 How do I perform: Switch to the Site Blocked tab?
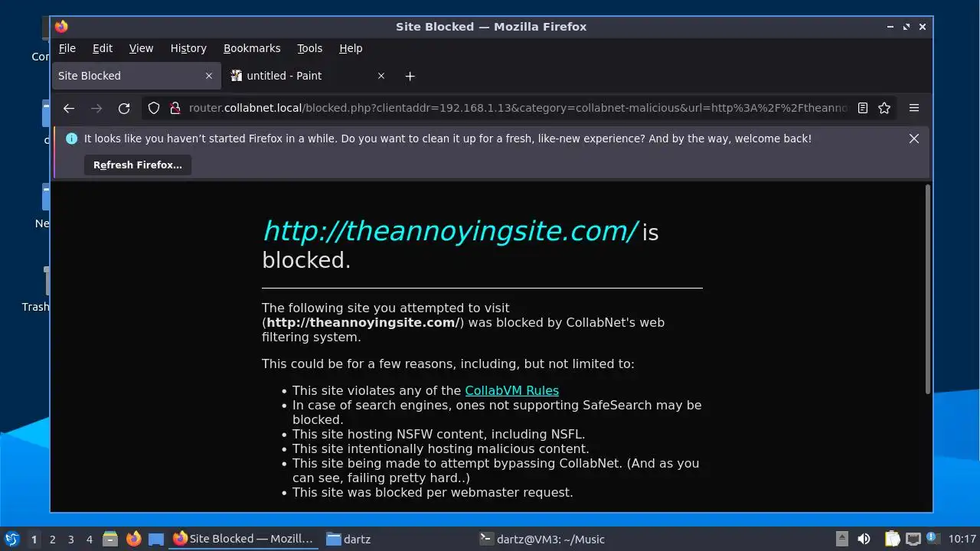tap(136, 76)
